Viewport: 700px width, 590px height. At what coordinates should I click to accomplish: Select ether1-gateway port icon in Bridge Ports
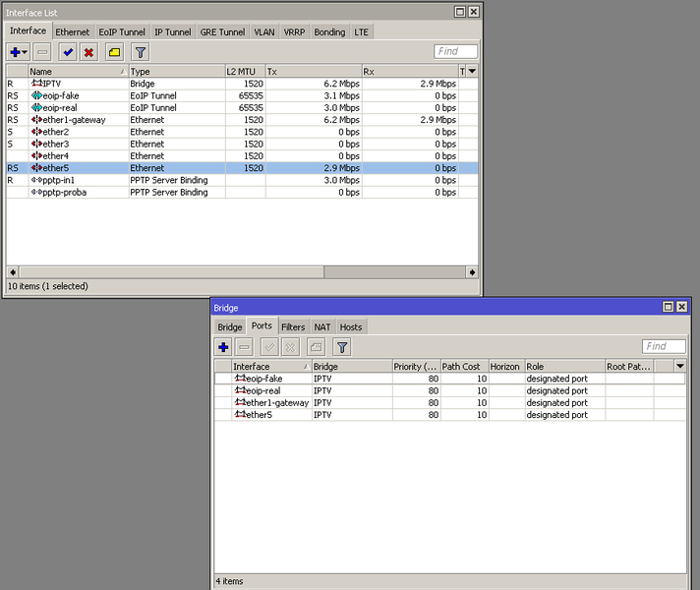coord(241,402)
